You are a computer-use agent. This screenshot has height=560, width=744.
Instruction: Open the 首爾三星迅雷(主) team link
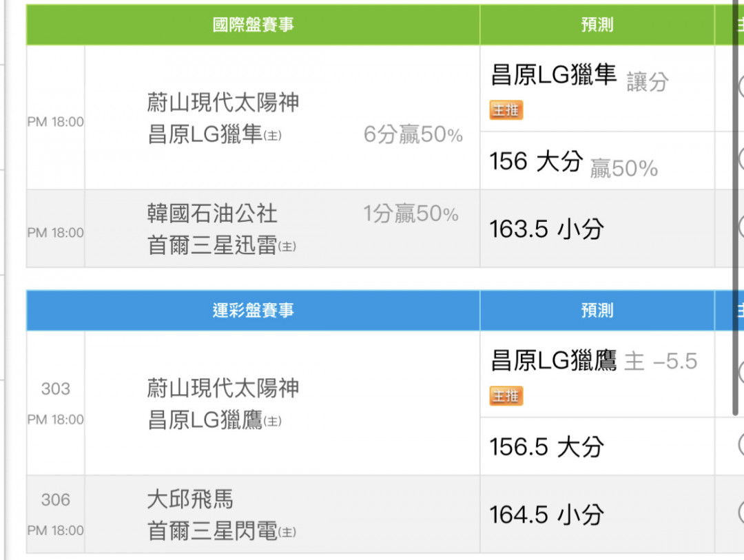222,245
